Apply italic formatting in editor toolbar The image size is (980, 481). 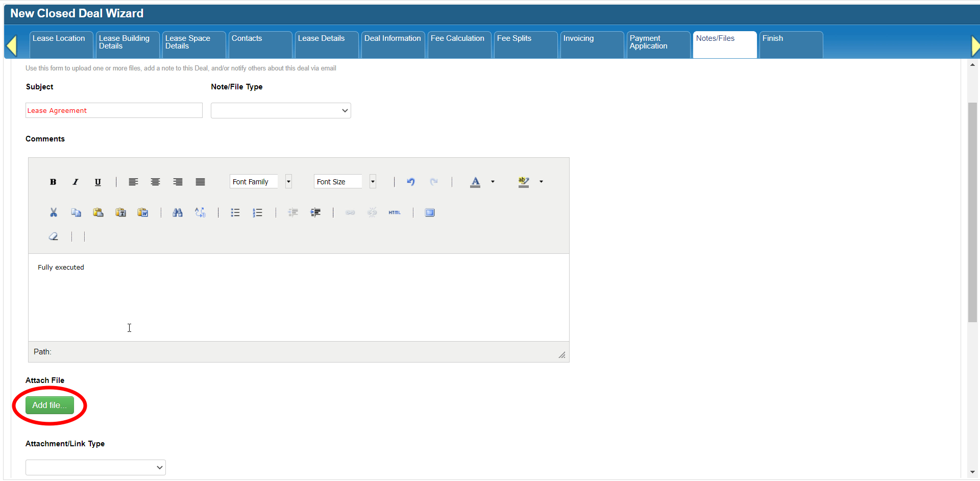point(76,182)
